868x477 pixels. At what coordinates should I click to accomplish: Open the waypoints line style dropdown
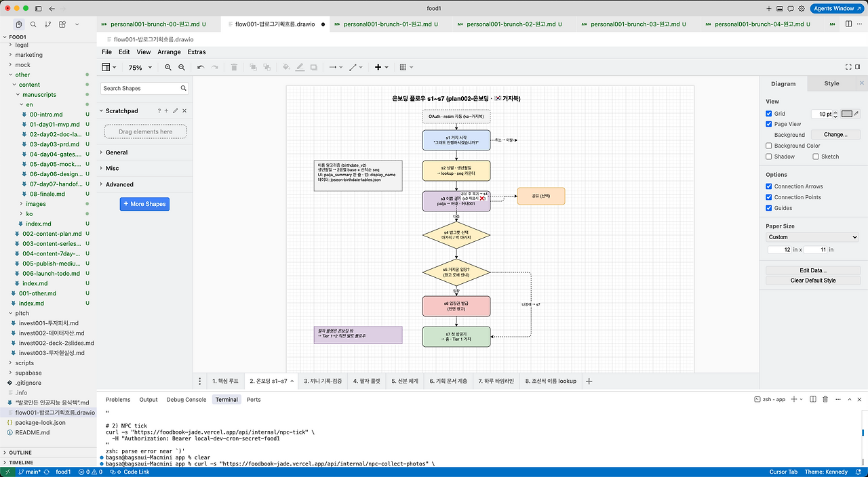(x=356, y=67)
